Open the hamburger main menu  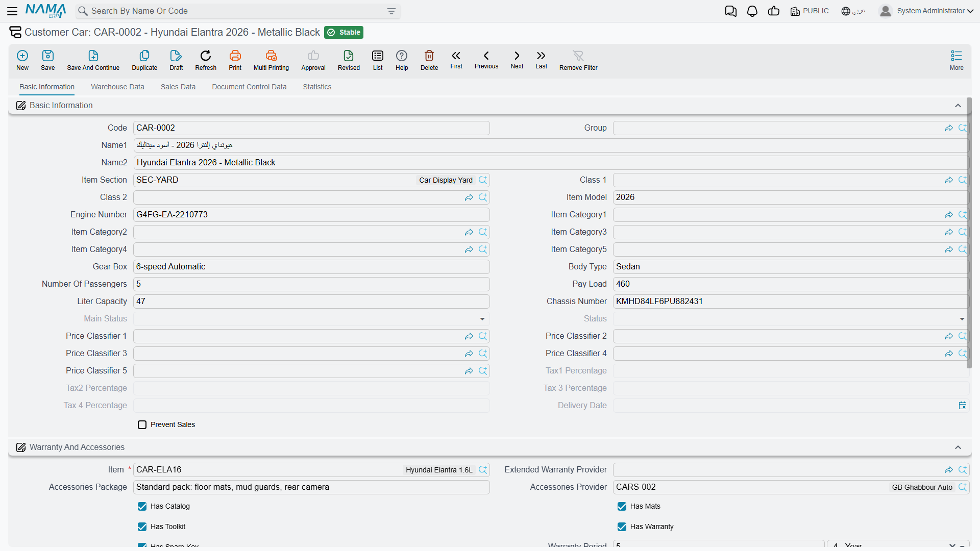(x=12, y=11)
